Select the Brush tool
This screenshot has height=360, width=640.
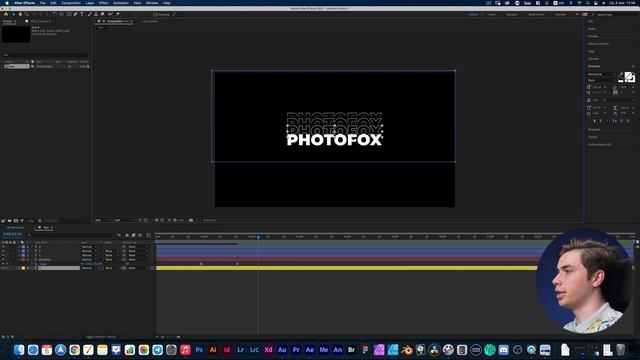(x=90, y=14)
